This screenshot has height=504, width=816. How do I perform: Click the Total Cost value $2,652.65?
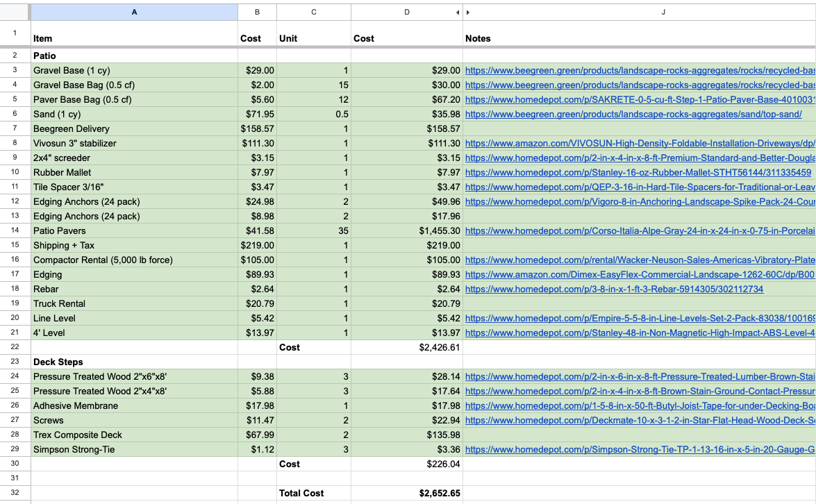click(x=440, y=493)
